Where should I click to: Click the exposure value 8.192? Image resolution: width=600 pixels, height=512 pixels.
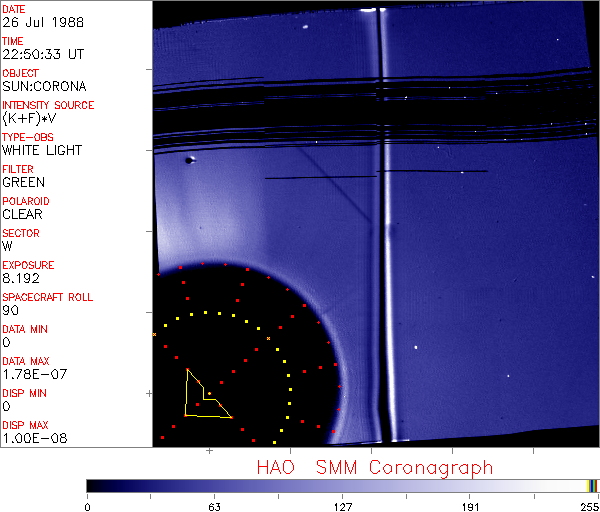click(21, 278)
